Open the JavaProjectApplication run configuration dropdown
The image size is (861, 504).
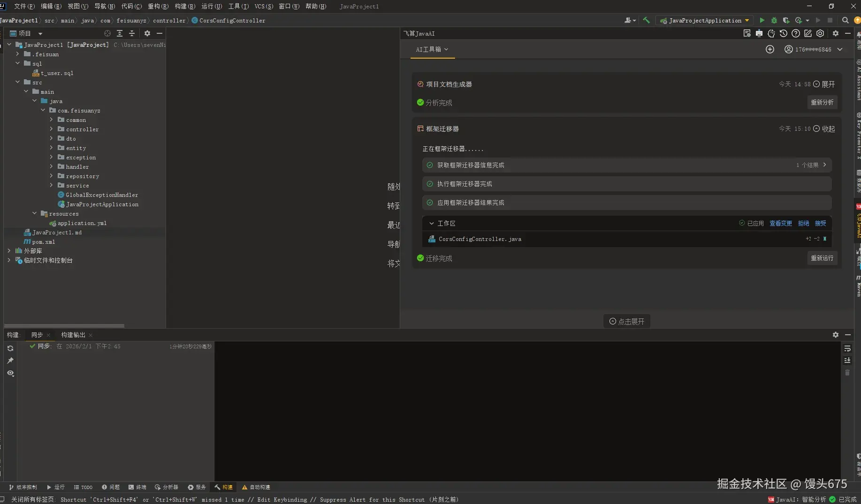(x=705, y=20)
